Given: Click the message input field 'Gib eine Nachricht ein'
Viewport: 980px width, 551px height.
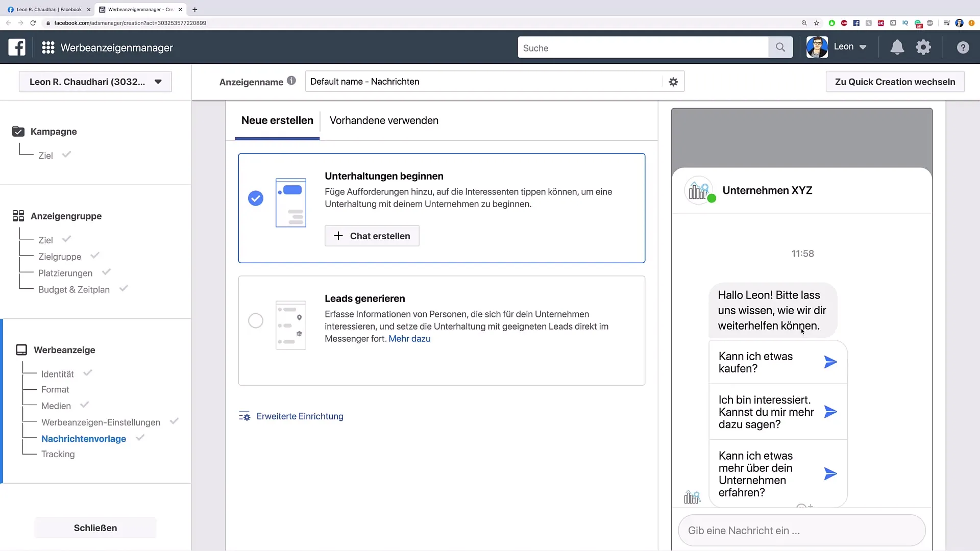Looking at the screenshot, I should point(802,530).
